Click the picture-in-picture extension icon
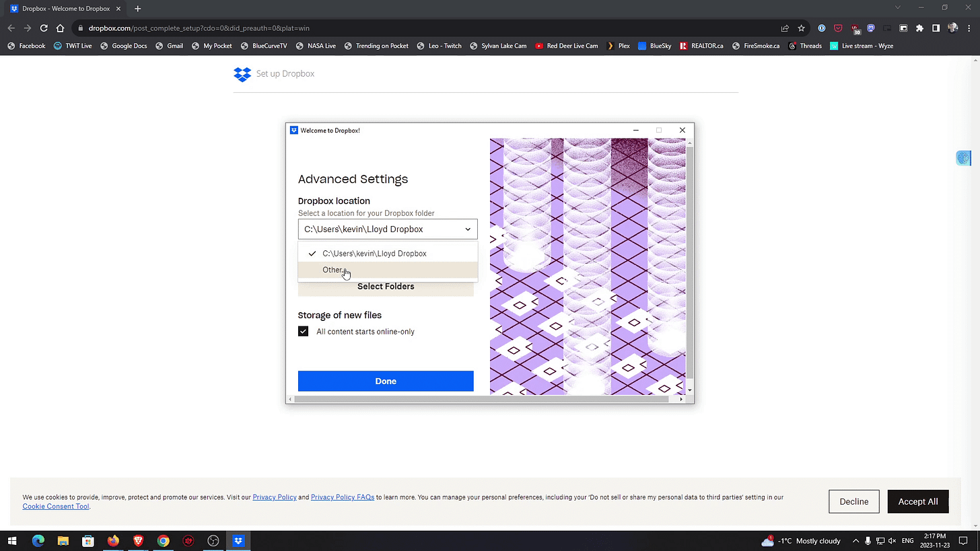Image resolution: width=980 pixels, height=551 pixels. pos(903,28)
